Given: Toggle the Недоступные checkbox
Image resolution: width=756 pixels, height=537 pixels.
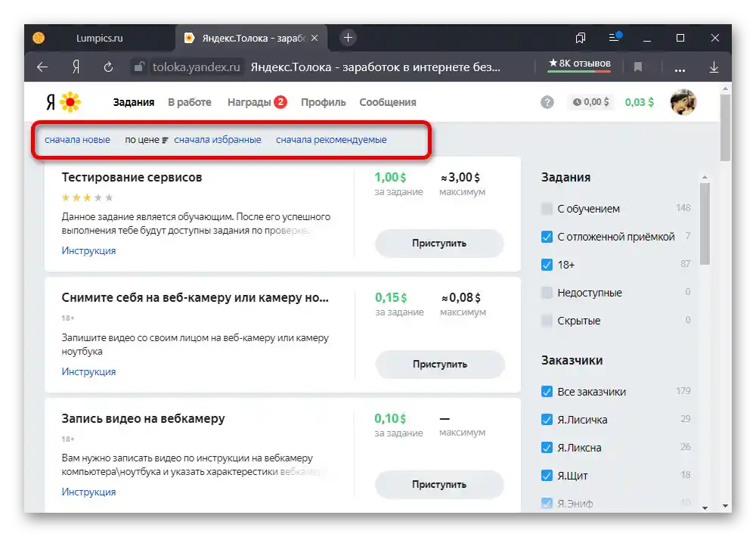Looking at the screenshot, I should [x=547, y=293].
